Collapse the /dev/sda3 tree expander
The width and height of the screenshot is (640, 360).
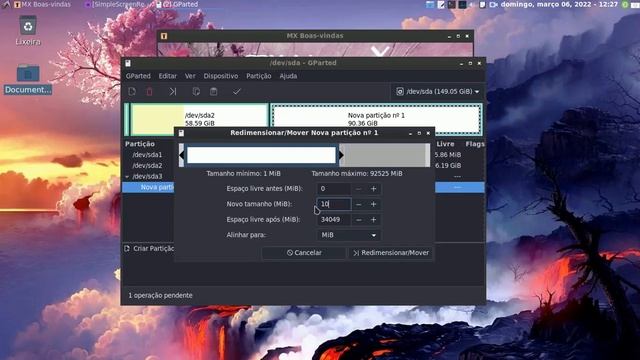(x=127, y=177)
